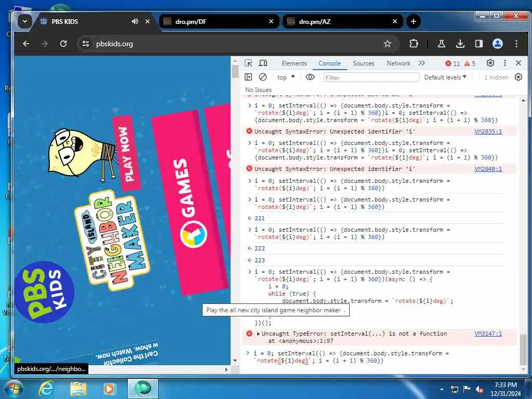Open the profile avatar menu
This screenshot has width=532, height=399.
tap(497, 44)
